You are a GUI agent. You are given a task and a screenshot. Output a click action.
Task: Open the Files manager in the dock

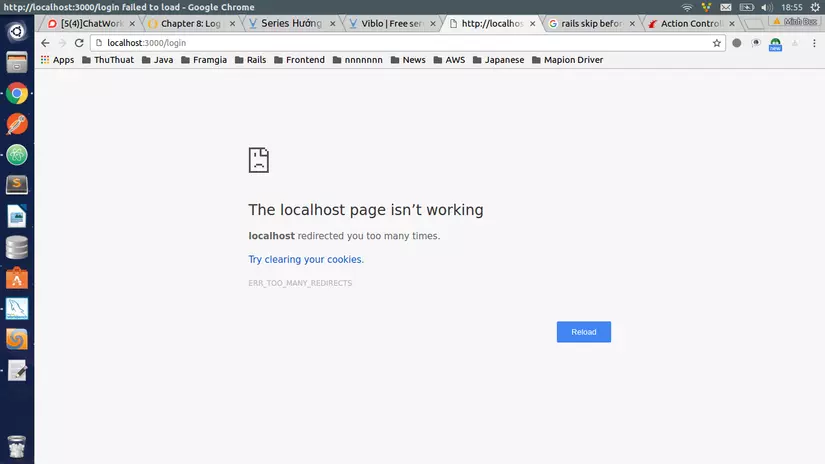click(x=17, y=63)
